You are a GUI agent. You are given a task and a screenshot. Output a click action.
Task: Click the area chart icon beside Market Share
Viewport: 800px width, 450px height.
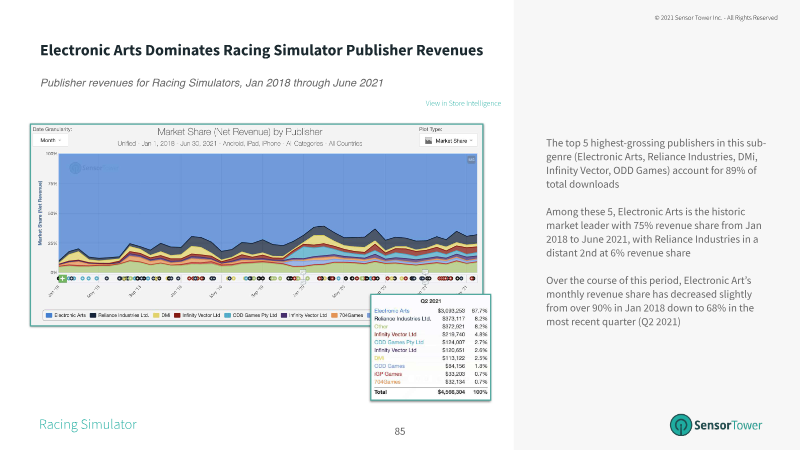point(429,141)
